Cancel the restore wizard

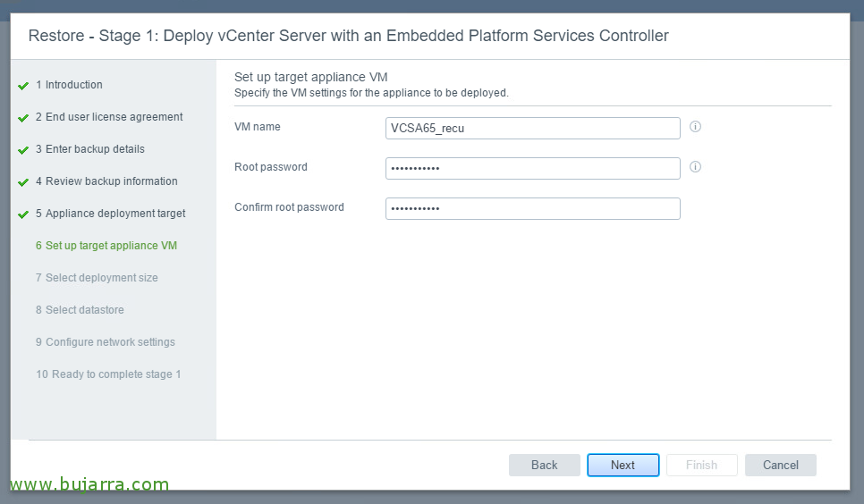tap(781, 465)
